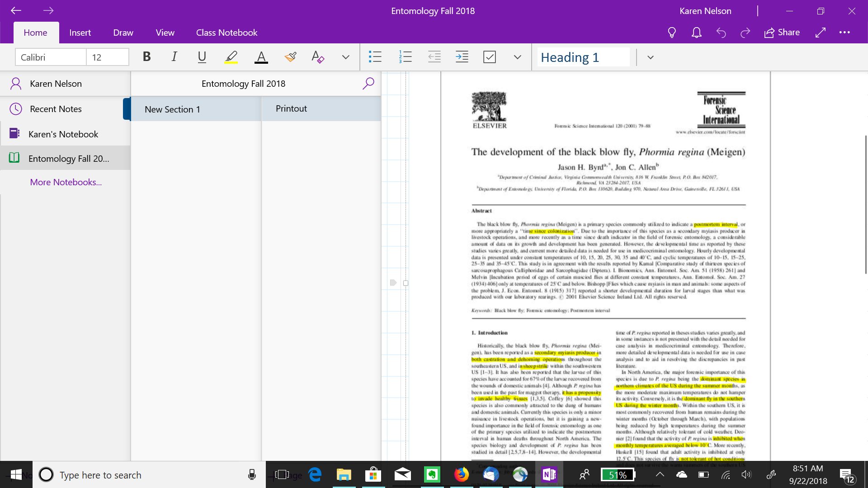Screen dimensions: 868x488
Task: Select the Printout page
Action: point(291,108)
